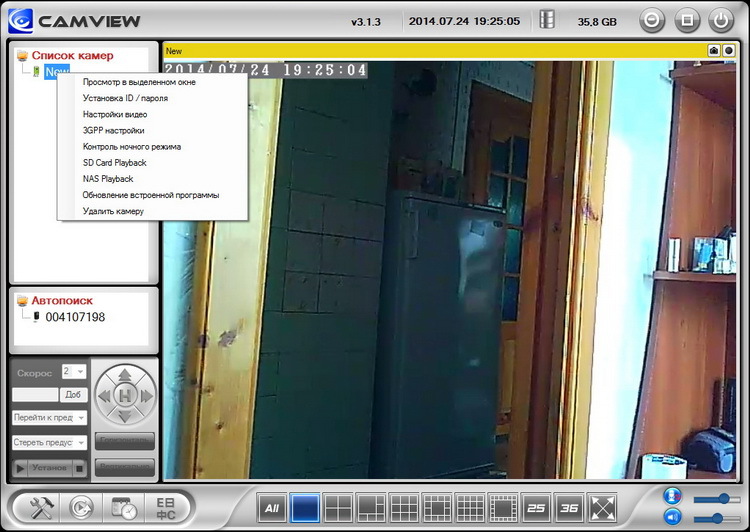Pan camera right with the PTZ right arrow
This screenshot has height=532, width=750.
tap(146, 396)
